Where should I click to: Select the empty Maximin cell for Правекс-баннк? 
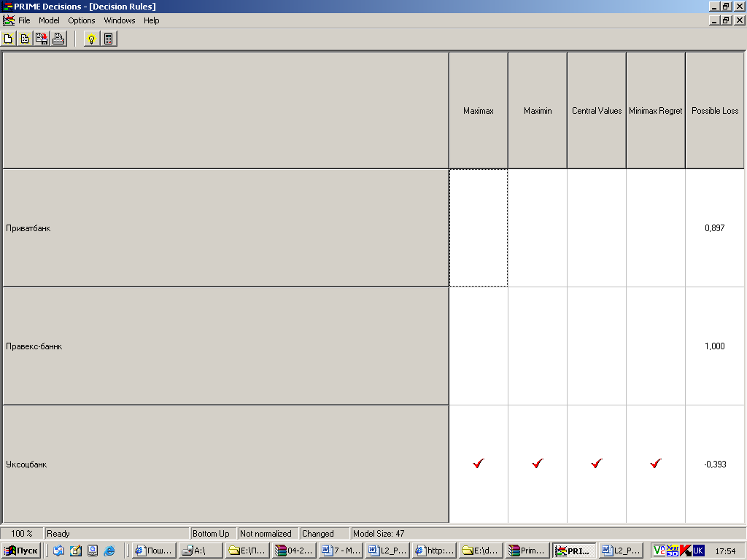click(x=538, y=346)
